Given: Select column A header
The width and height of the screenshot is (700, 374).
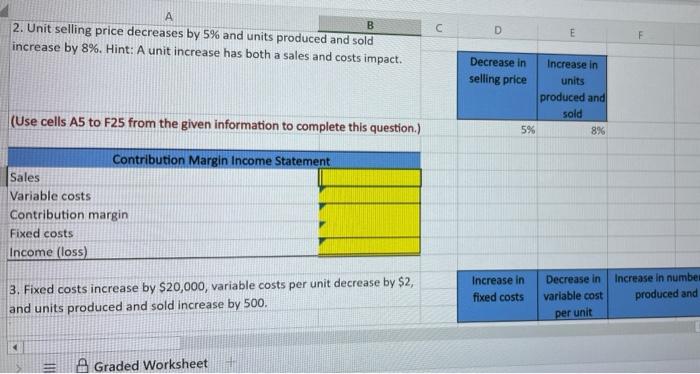Looking at the screenshot, I should tap(169, 17).
